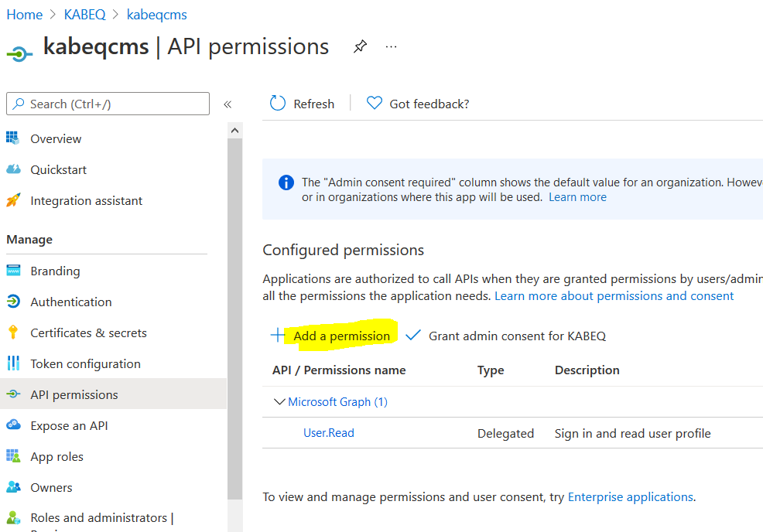The image size is (763, 532).
Task: Open the User.Read permission link
Action: (328, 433)
